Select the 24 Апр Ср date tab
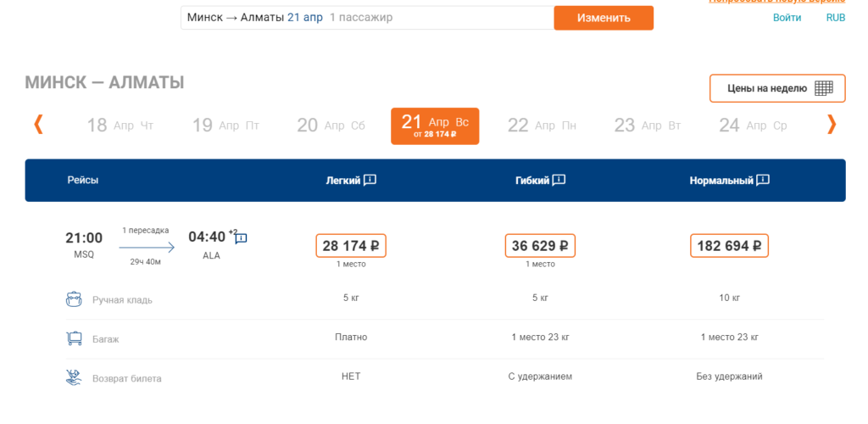Image resolution: width=868 pixels, height=424 pixels. tap(752, 126)
